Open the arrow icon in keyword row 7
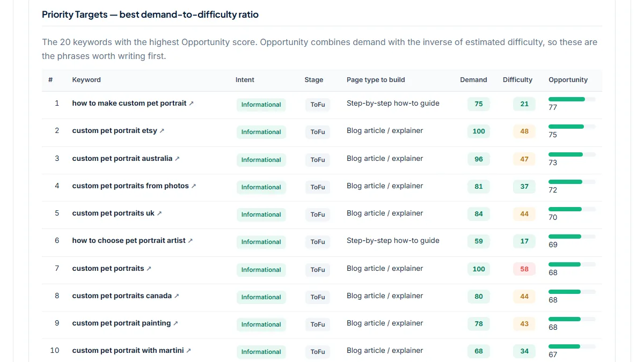Screen dimensions: 644x362 149,269
